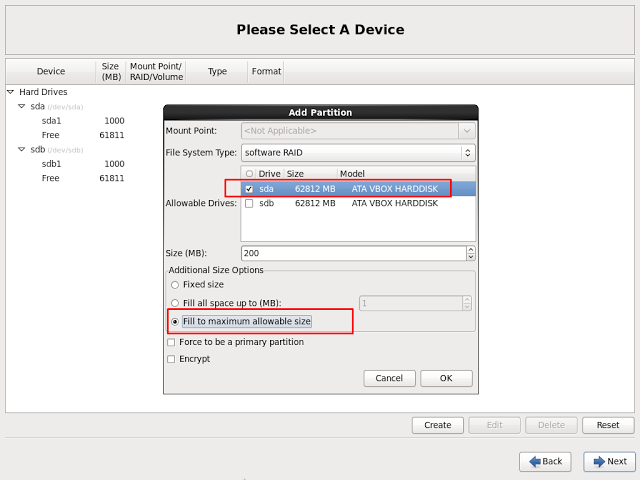
Task: Adjust the Size (MB) spinner arrows
Action: (469, 254)
